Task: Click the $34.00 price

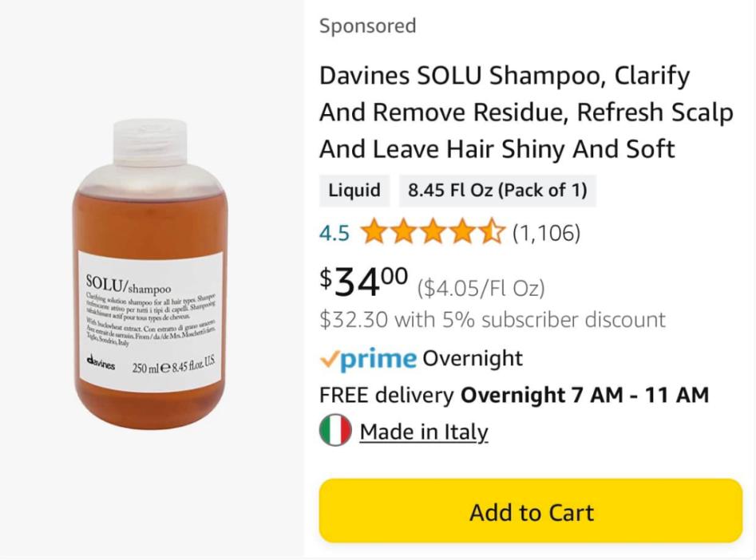Action: 364,281
